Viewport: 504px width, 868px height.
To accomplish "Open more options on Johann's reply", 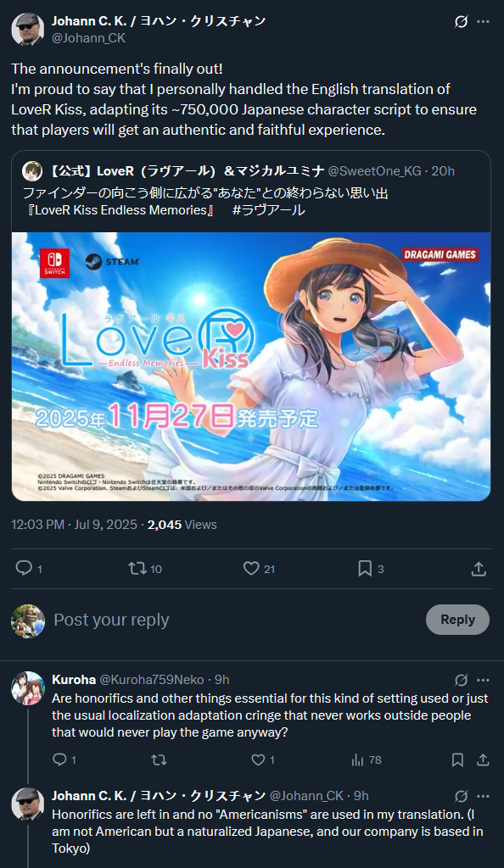I will click(x=483, y=796).
